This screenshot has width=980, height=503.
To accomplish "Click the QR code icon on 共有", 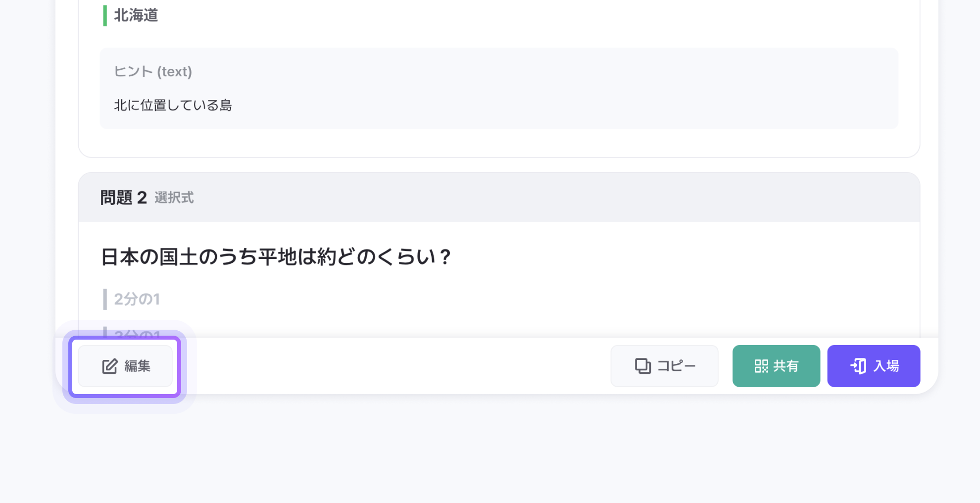I will click(x=761, y=366).
